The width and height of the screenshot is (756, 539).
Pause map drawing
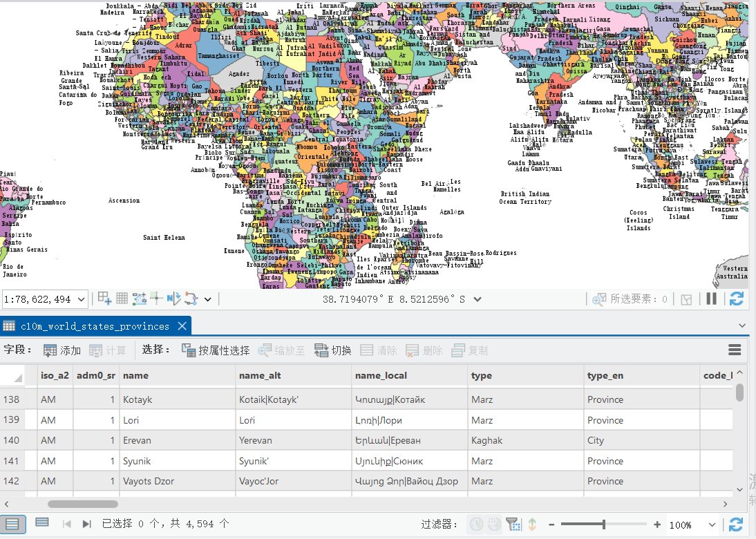711,299
